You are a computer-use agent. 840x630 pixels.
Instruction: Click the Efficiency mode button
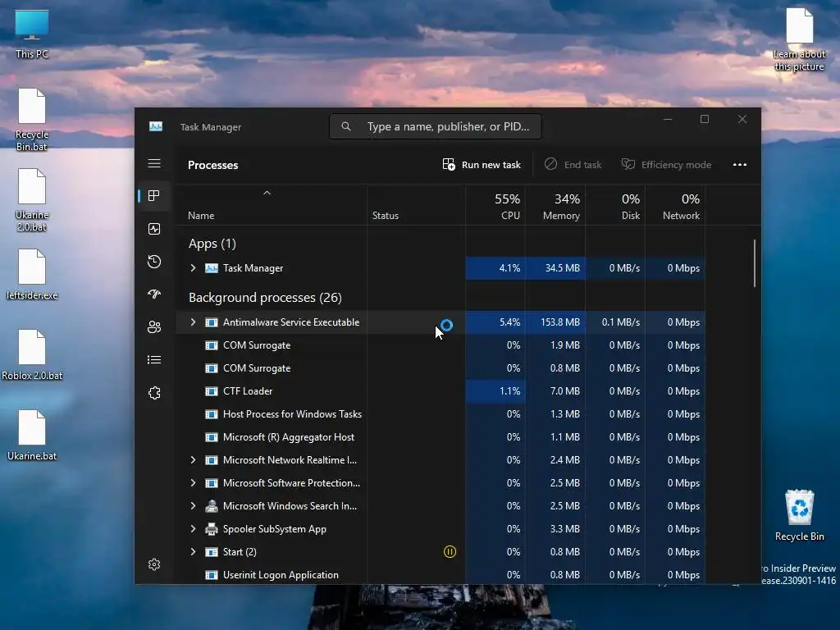click(666, 164)
